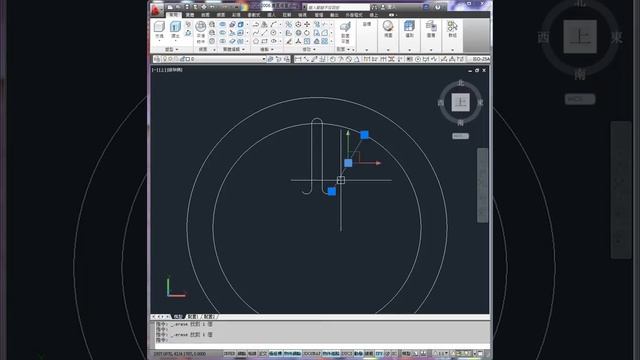
Task: Toggle Grid display (格線) in status bar
Action: [252, 353]
